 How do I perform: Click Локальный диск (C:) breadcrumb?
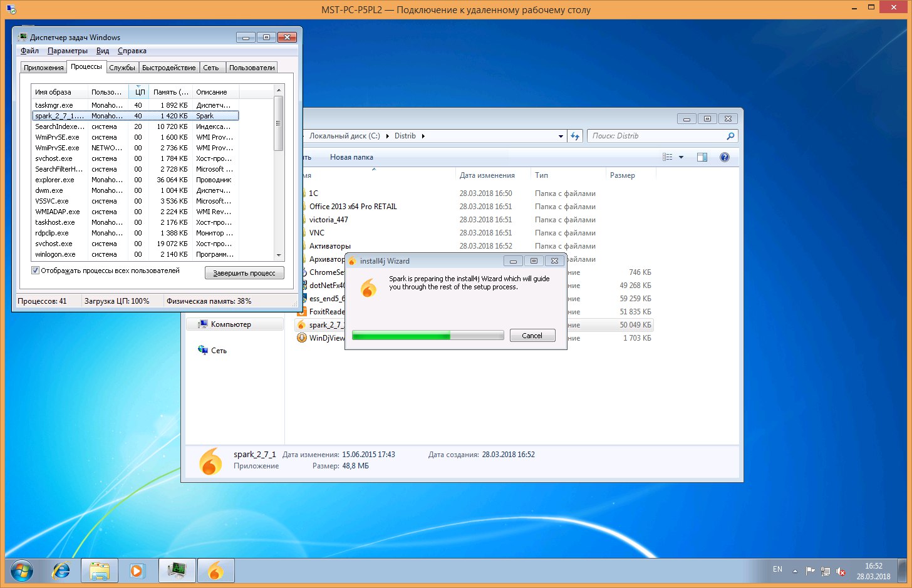pos(344,136)
